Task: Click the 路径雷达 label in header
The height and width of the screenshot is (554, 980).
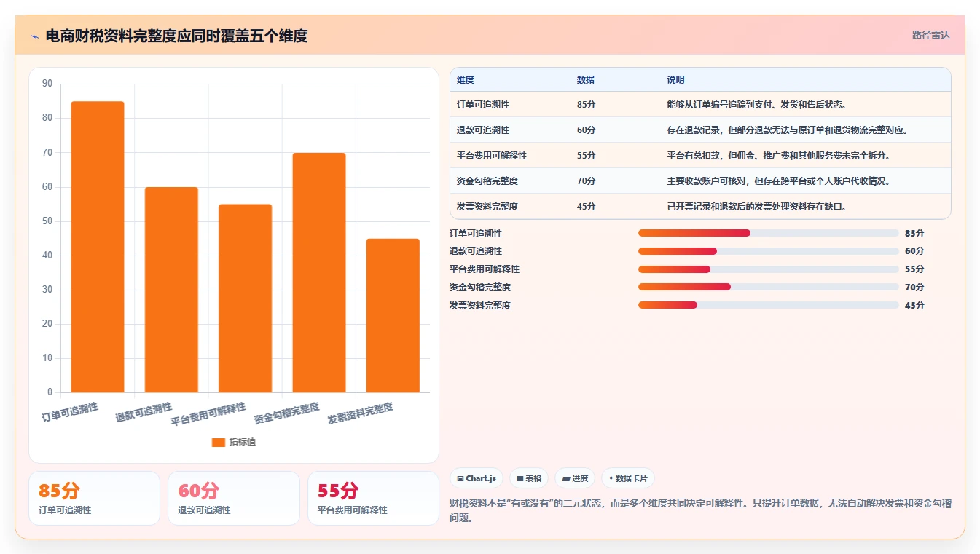Action: click(930, 35)
